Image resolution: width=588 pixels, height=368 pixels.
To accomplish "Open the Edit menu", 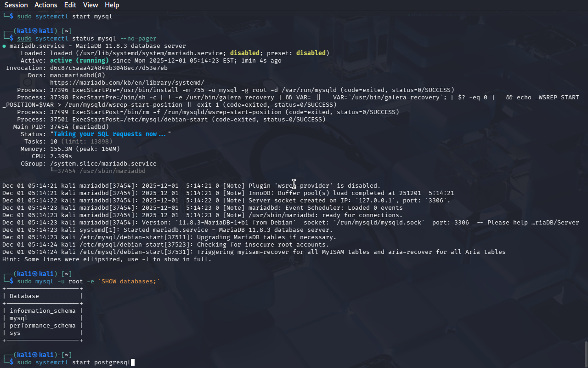I will 70,5.
